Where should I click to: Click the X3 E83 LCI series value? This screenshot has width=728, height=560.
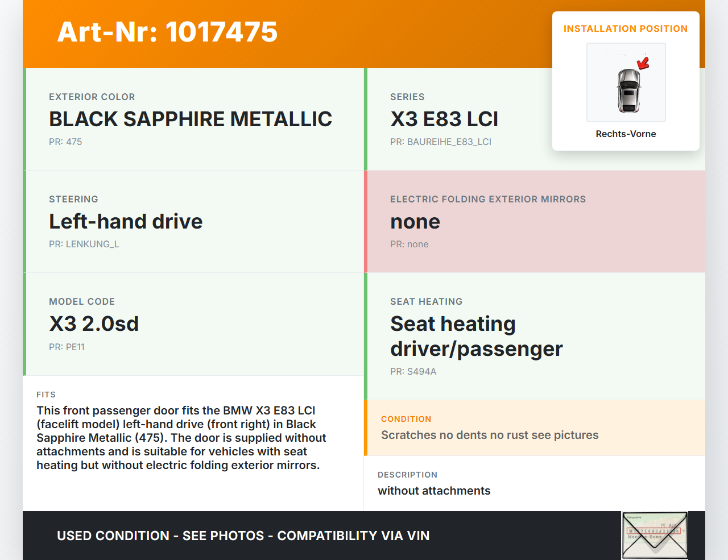point(444,119)
